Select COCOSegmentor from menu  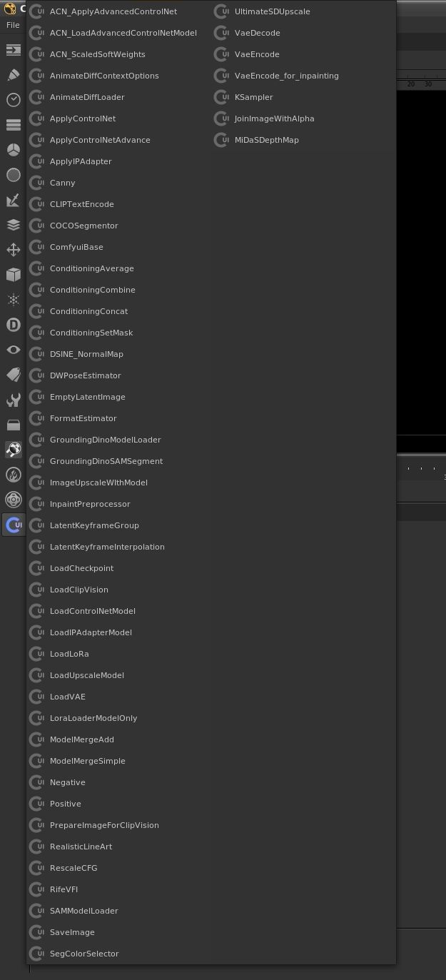[83, 226]
